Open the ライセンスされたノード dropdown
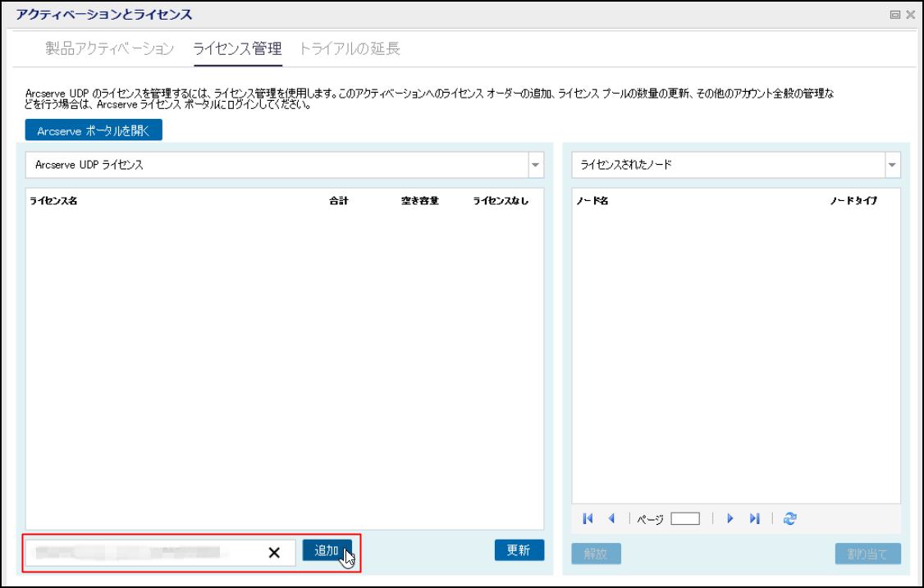The height and width of the screenshot is (588, 924). [892, 165]
